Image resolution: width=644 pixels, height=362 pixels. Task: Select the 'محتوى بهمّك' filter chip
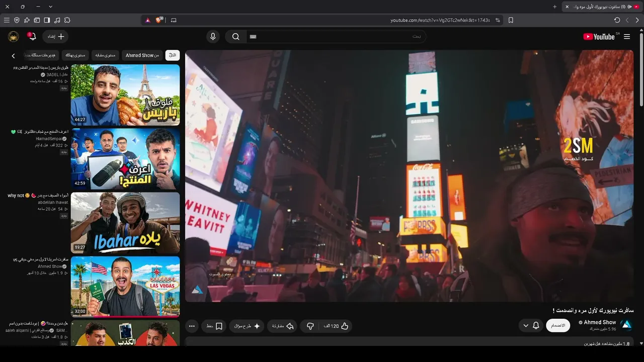point(75,55)
